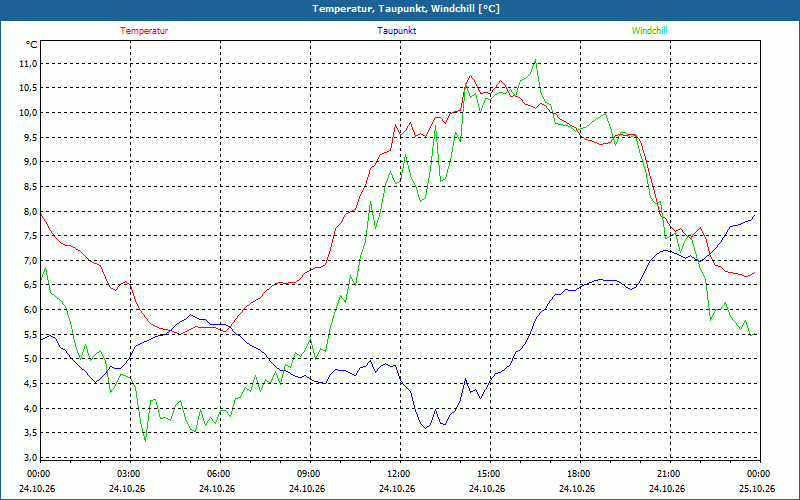
Task: Click the 6,5 y-axis value
Action: coord(30,285)
